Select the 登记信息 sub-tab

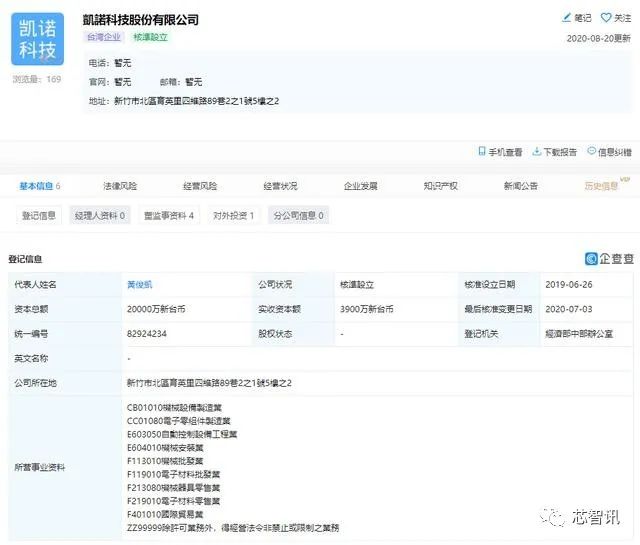click(x=39, y=215)
